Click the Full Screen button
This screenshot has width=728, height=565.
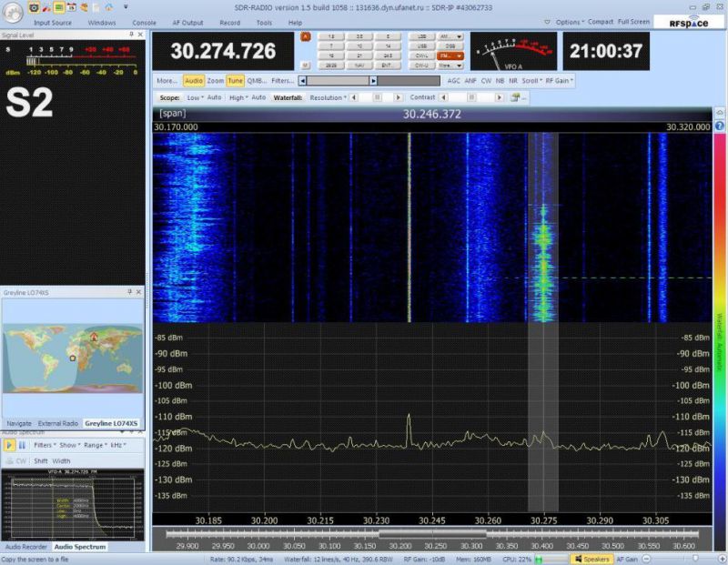(x=633, y=22)
